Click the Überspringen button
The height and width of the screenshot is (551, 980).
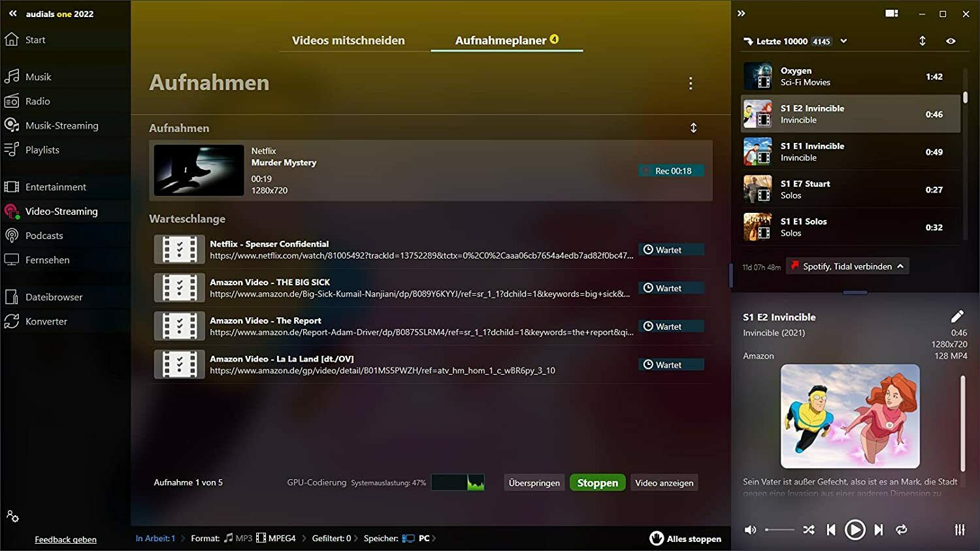534,483
